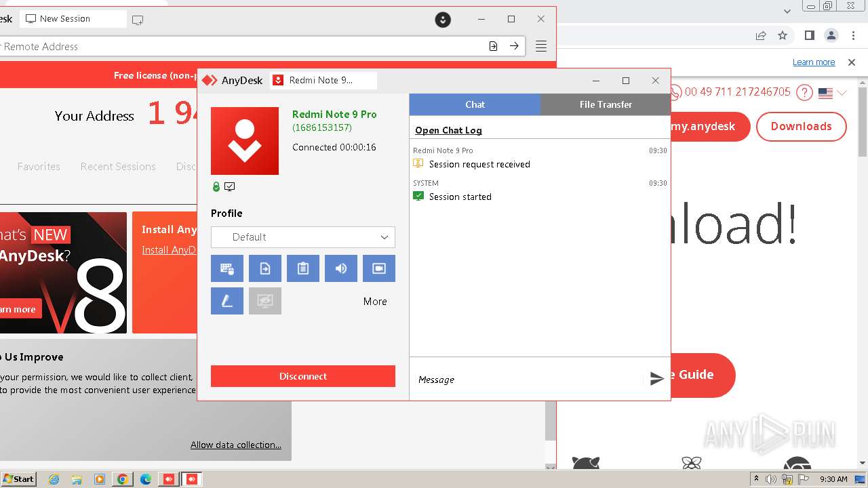Click Install AnyDesk link
The height and width of the screenshot is (488, 868).
(x=169, y=250)
